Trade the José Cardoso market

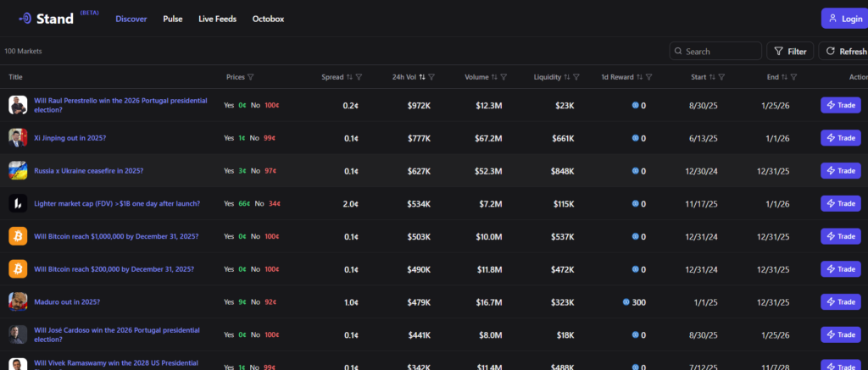pos(841,334)
